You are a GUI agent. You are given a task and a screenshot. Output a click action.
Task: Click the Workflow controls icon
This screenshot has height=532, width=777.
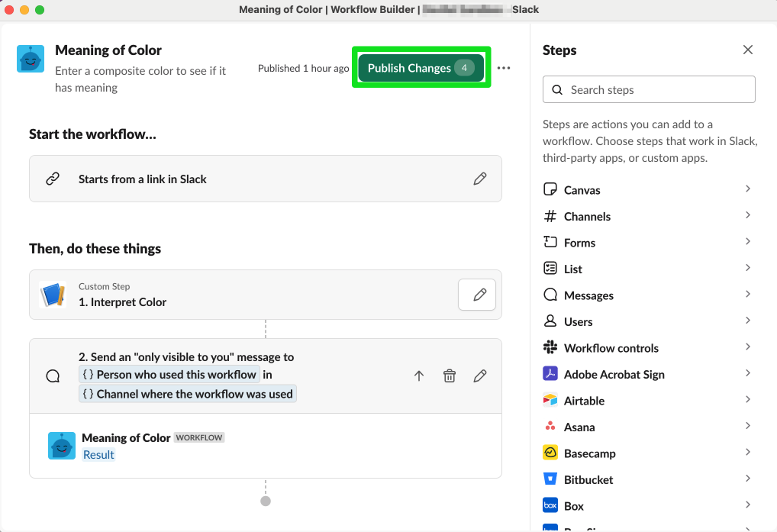[x=551, y=347]
